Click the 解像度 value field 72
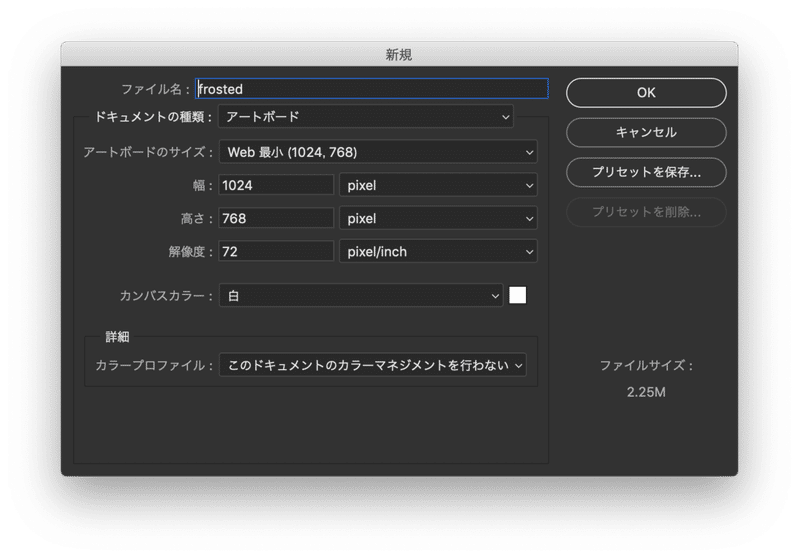800x558 pixels. 276,251
